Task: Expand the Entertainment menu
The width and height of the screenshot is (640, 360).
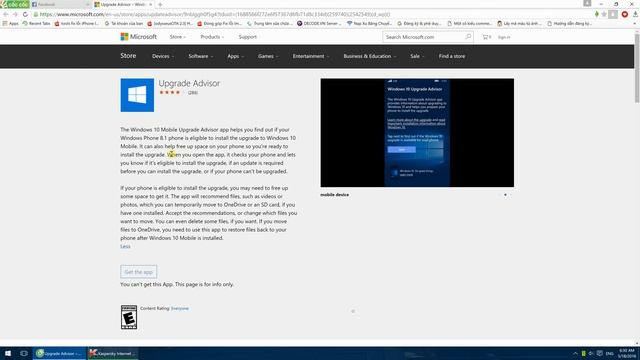Action: [311, 56]
